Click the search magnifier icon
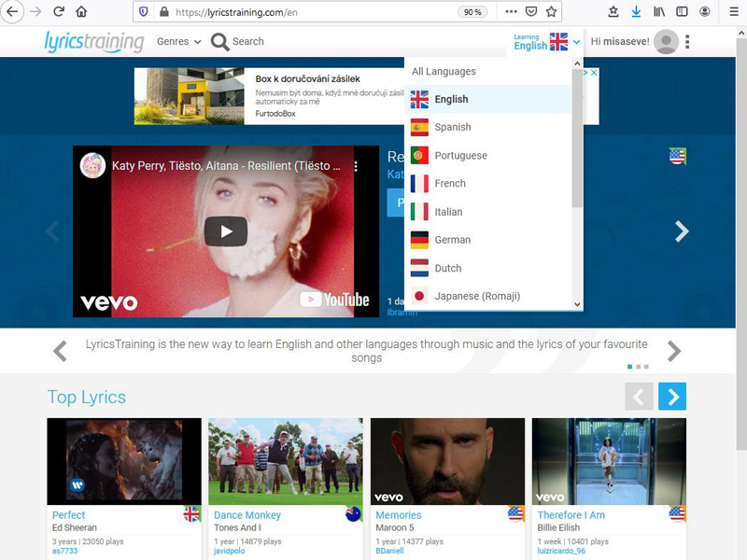Screen dimensions: 747x560 220,42
